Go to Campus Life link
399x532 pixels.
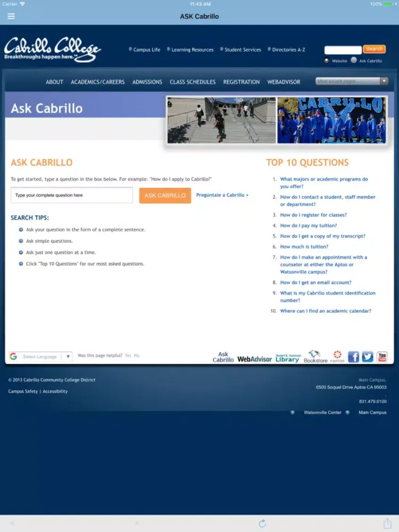(147, 49)
